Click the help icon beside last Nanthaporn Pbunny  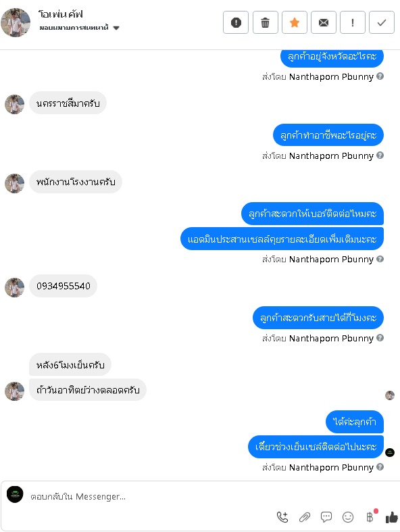(380, 467)
